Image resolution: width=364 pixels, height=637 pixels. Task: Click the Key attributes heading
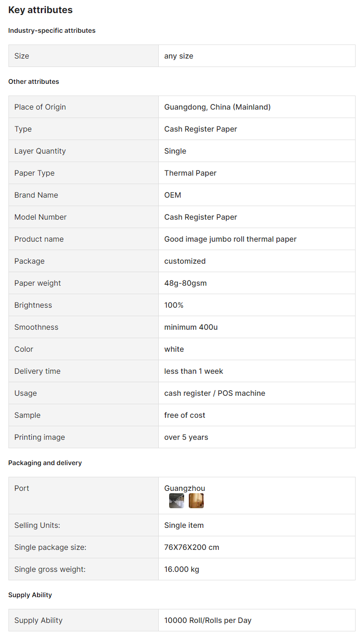[x=40, y=10]
